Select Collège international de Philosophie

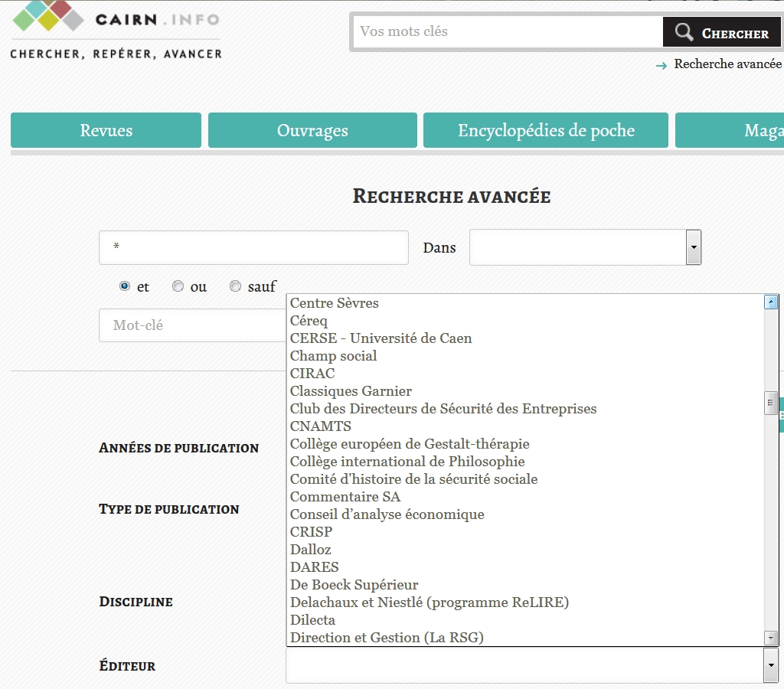point(525,461)
